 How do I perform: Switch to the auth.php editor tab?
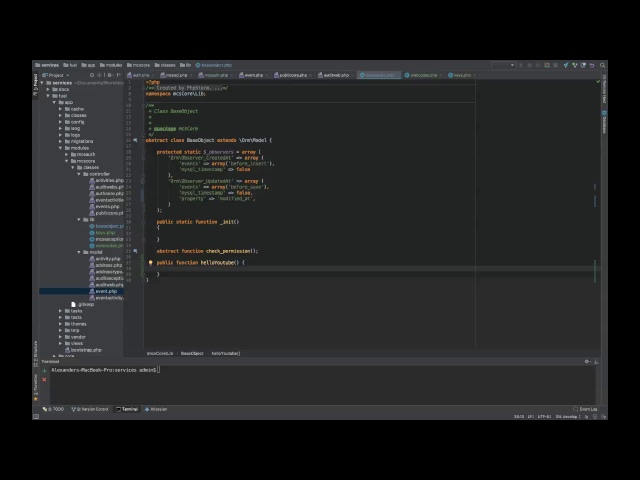coord(138,75)
